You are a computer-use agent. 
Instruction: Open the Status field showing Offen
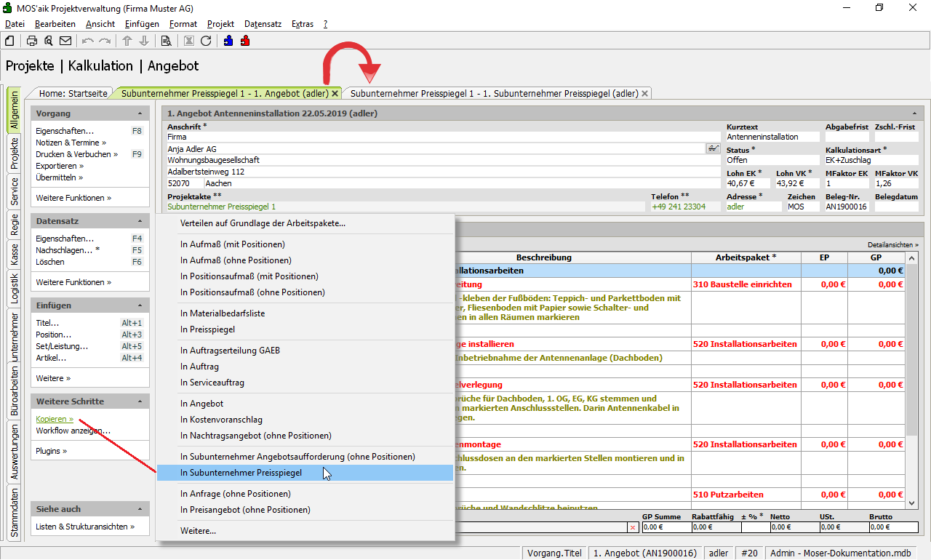(x=772, y=160)
